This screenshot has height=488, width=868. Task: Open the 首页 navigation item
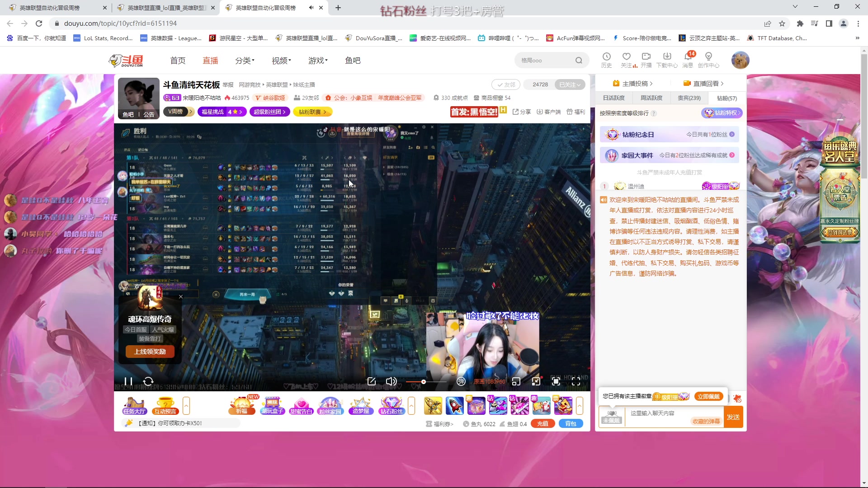click(178, 61)
